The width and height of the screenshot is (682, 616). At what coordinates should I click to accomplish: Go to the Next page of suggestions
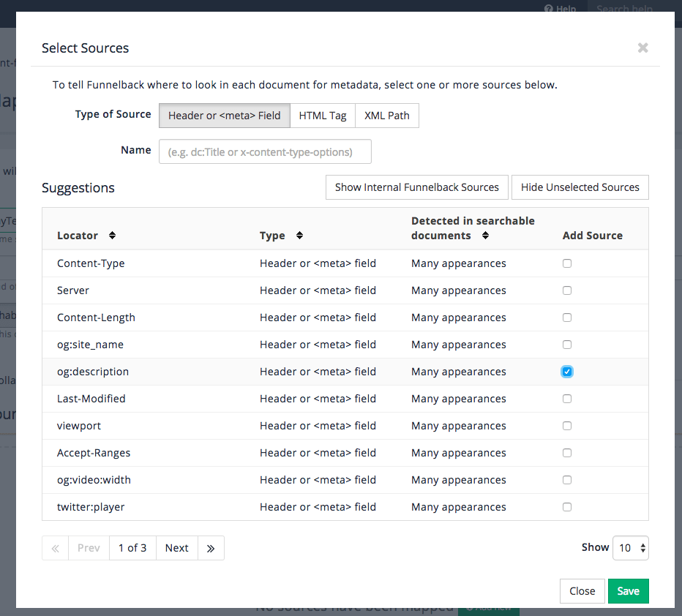click(176, 547)
